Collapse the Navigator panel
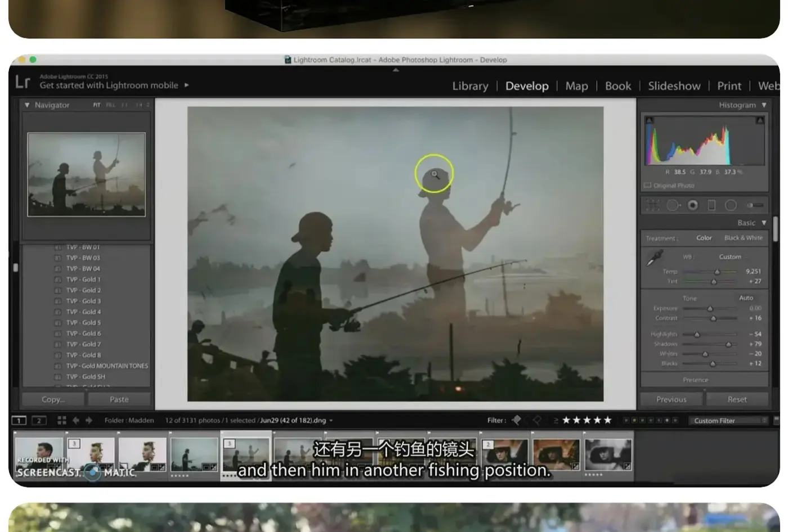Image resolution: width=788 pixels, height=532 pixels. [x=26, y=105]
